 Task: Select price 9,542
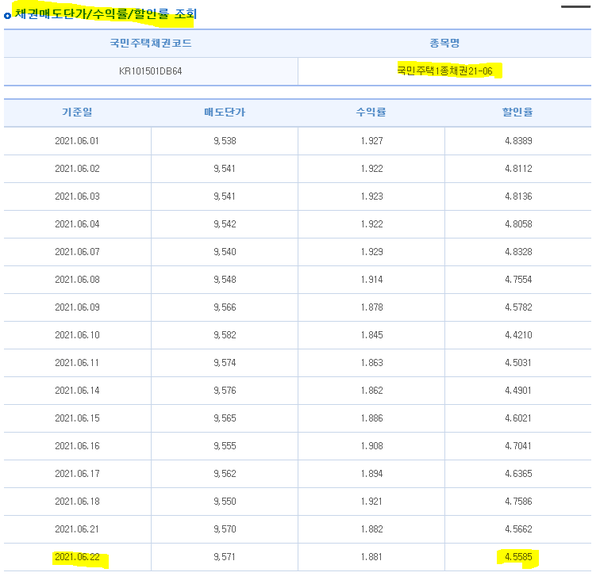[225, 224]
